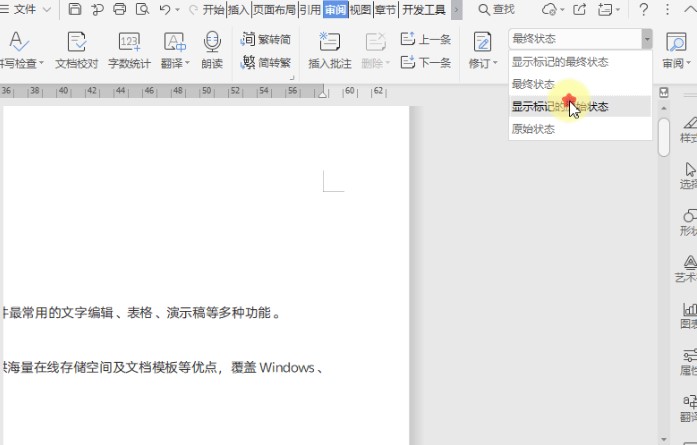Expand more ribbon tabs arrow
This screenshot has height=445, width=697.
click(457, 10)
